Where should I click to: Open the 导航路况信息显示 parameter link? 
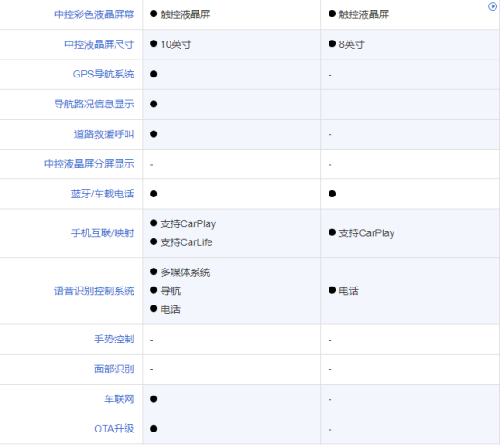click(x=94, y=104)
